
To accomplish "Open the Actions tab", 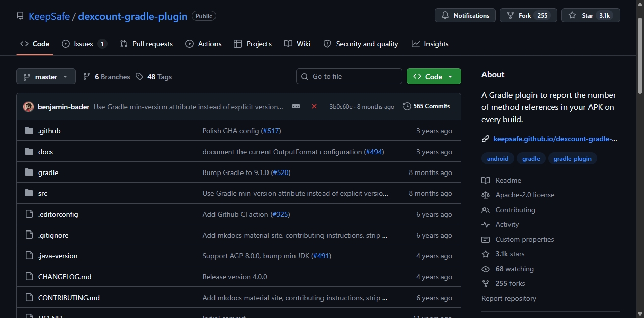I will tap(203, 44).
